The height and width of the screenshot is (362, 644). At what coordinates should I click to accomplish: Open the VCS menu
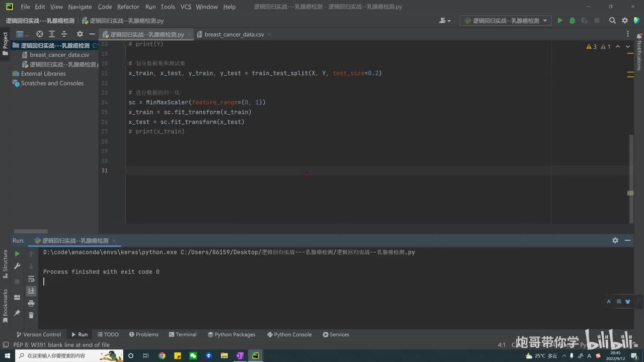(x=186, y=7)
